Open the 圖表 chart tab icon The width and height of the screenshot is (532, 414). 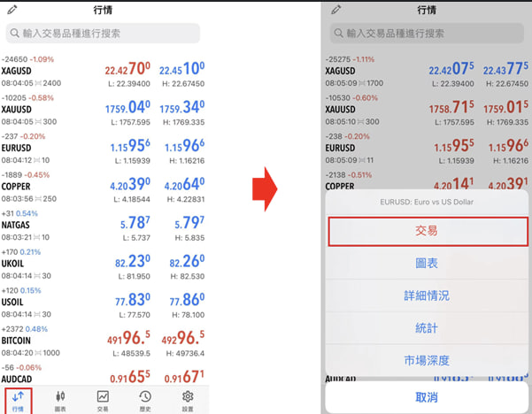(60, 399)
